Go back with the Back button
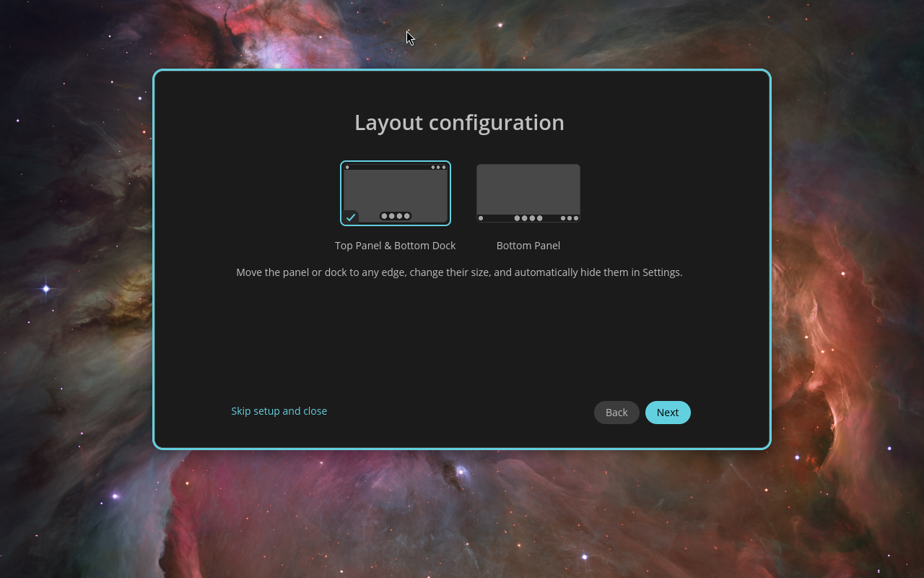 [x=616, y=413]
